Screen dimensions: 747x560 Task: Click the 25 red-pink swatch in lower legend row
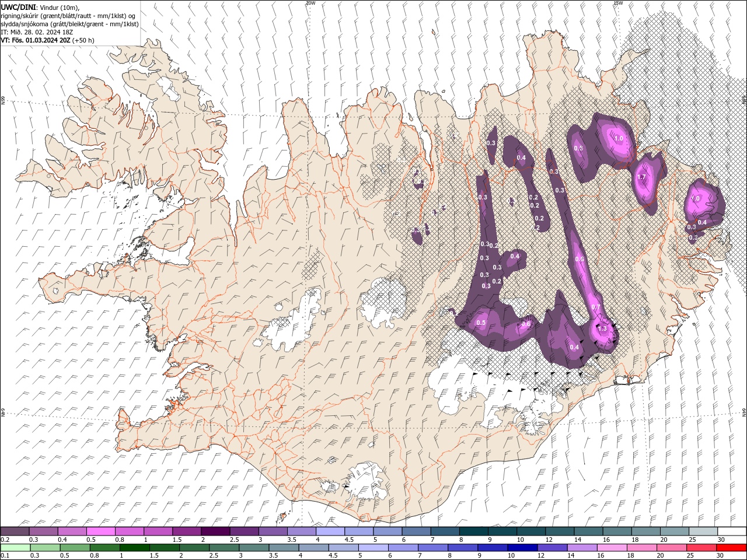tap(701, 548)
